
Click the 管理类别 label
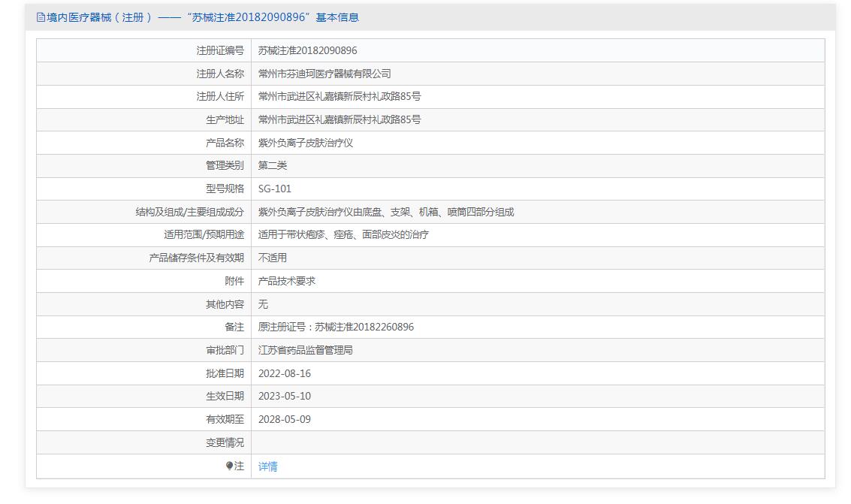point(225,165)
